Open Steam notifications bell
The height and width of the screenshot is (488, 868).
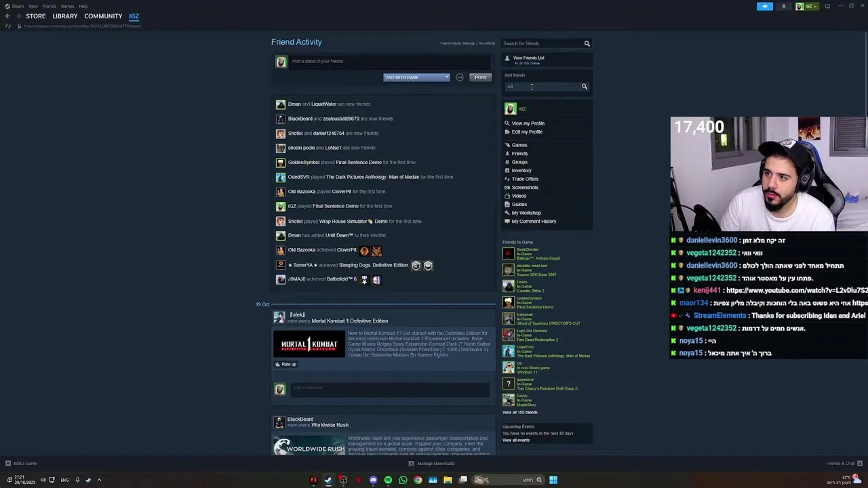point(784,6)
